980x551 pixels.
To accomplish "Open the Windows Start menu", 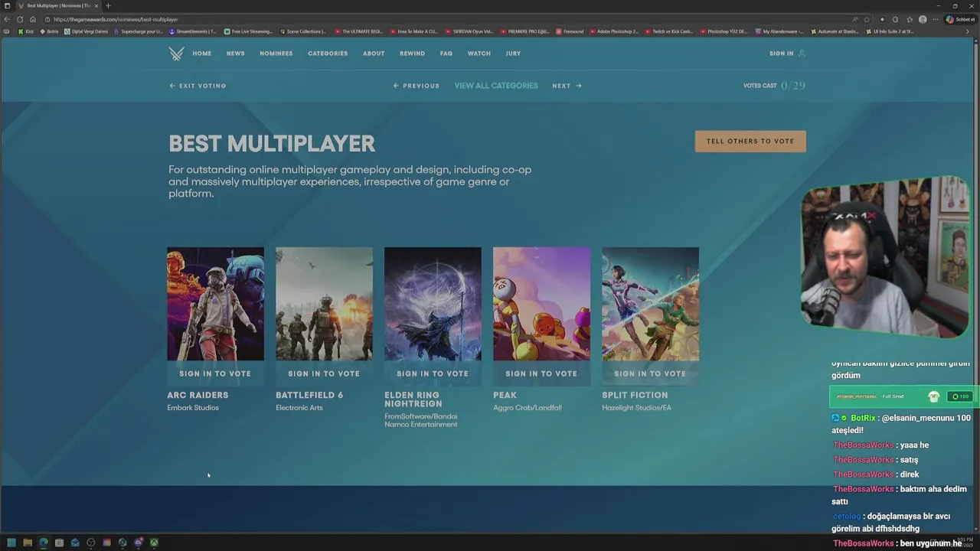I will pyautogui.click(x=11, y=543).
